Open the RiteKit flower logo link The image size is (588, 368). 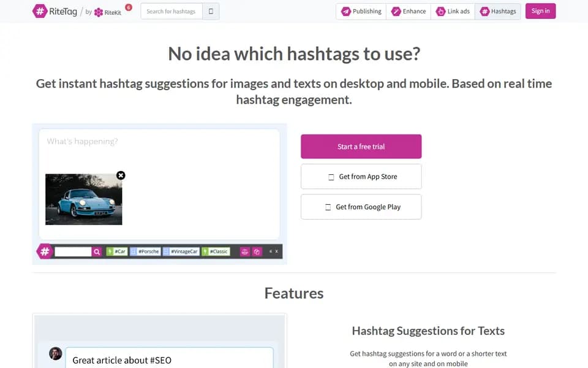click(108, 12)
